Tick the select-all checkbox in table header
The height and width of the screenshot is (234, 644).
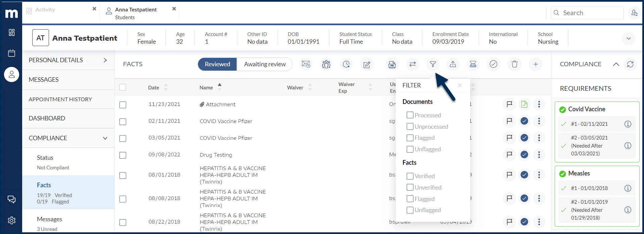tap(123, 87)
